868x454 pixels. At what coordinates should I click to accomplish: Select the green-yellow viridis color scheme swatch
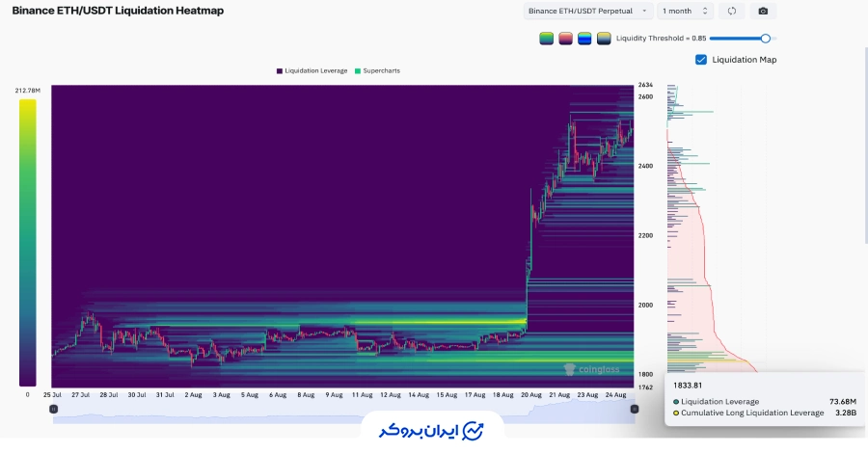tap(547, 39)
